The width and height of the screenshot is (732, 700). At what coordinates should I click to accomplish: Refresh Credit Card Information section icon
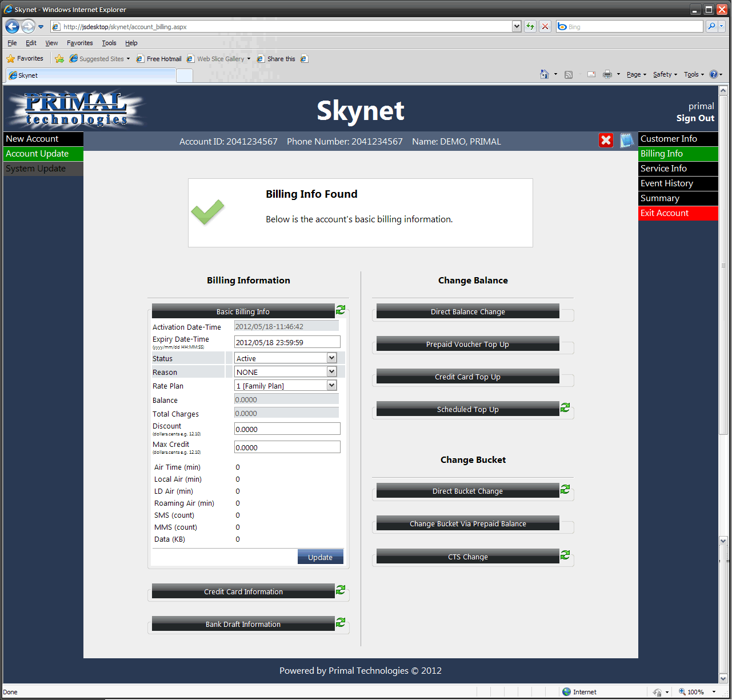click(341, 590)
